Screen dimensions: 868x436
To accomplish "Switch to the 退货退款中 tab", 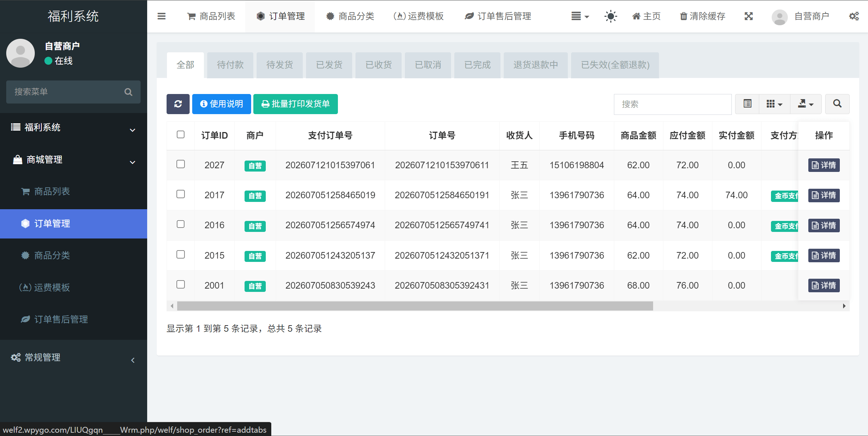I will (536, 65).
